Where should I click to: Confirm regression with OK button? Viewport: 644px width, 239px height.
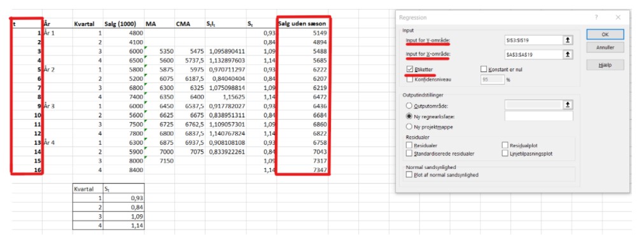(x=605, y=34)
